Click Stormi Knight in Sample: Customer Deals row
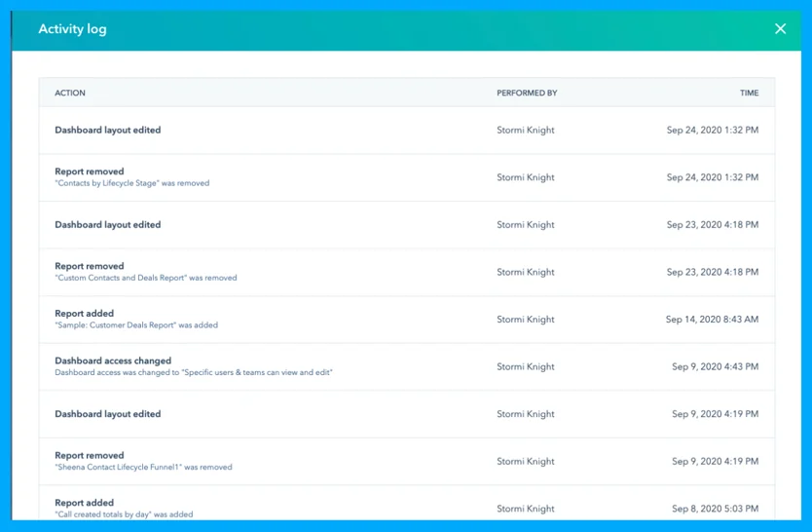Screen dimensions: 812x532 (x=526, y=320)
